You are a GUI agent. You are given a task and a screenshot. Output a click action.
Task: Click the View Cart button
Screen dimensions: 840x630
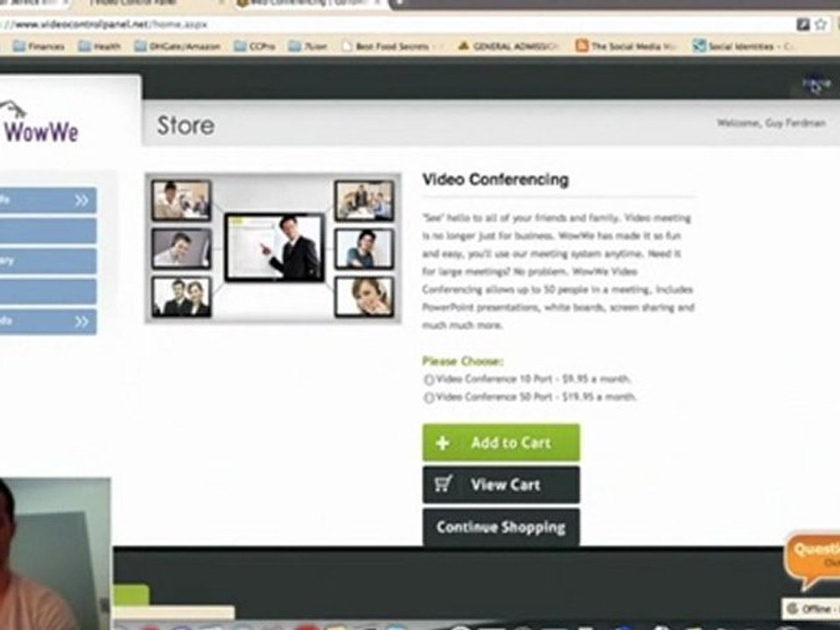[500, 484]
